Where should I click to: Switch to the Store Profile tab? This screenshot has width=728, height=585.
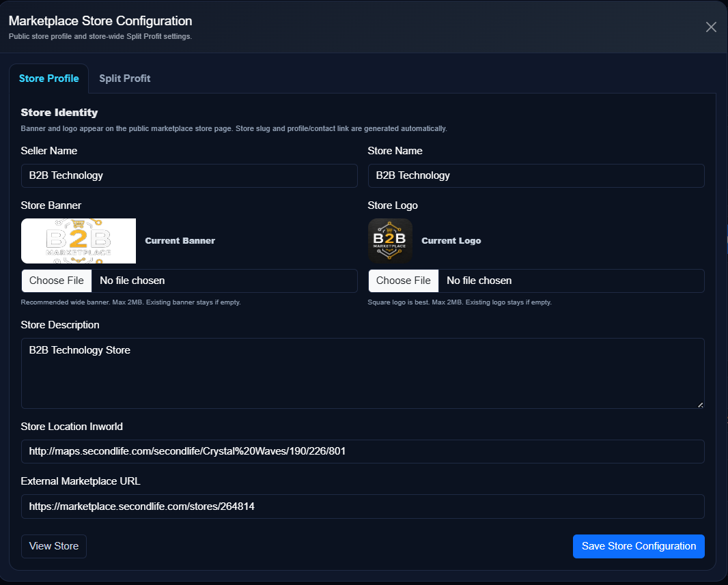[x=48, y=79]
